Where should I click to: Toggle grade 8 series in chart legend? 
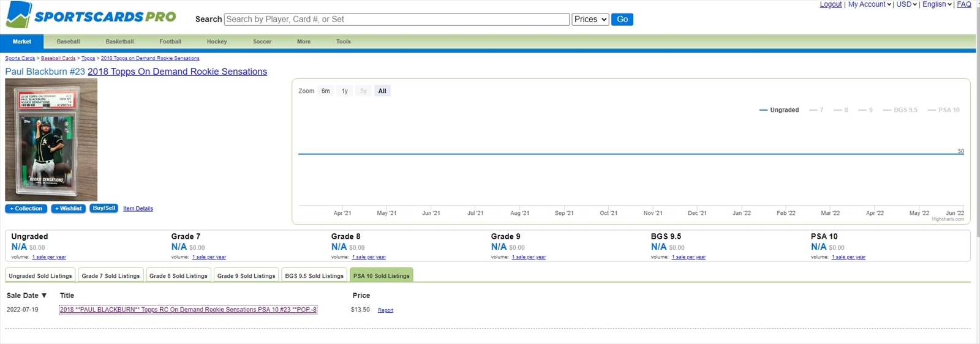(x=841, y=110)
